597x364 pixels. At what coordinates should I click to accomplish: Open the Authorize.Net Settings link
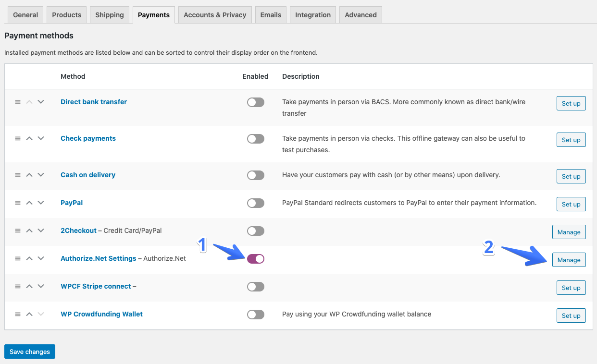(x=99, y=258)
